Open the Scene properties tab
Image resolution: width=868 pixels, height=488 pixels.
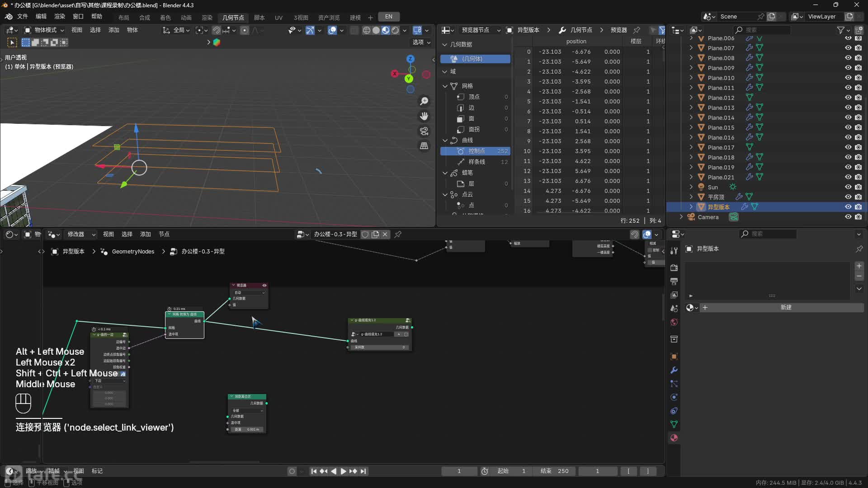674,309
